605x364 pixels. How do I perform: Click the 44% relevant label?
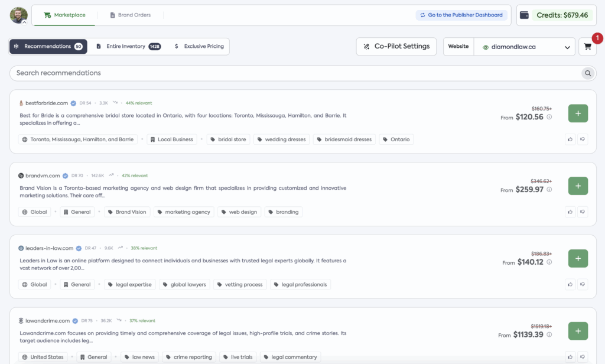(139, 103)
